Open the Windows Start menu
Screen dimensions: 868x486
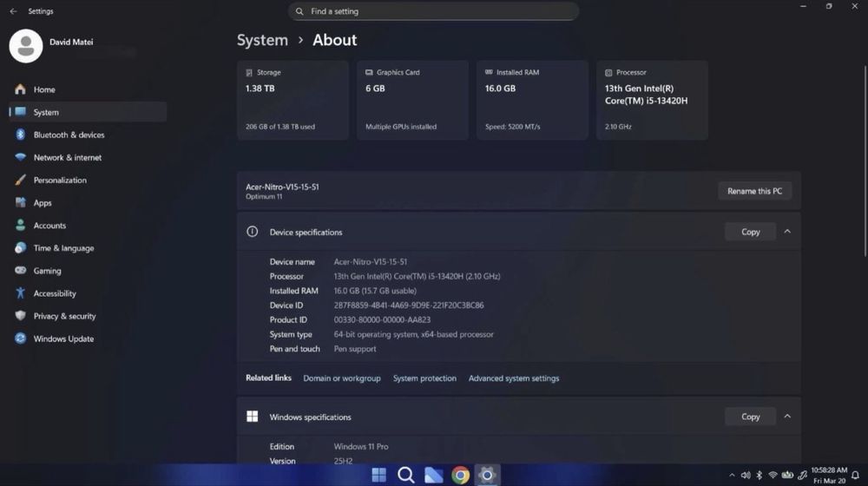coord(378,475)
